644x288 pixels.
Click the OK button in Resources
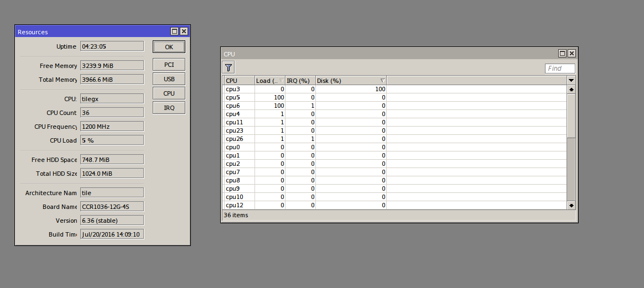point(169,47)
